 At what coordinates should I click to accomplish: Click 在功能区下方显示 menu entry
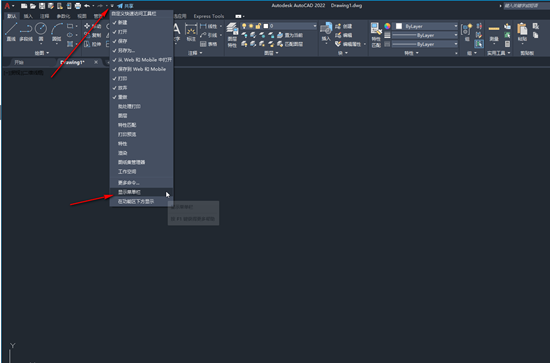click(141, 202)
